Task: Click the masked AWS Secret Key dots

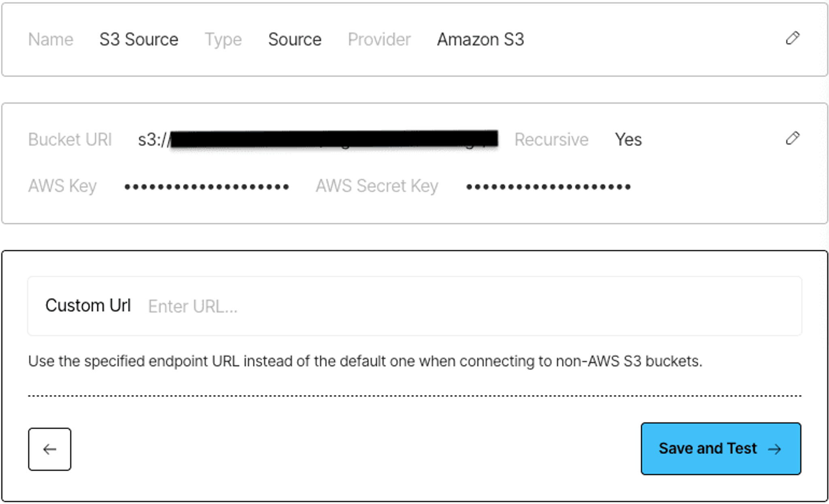Action: pos(548,187)
